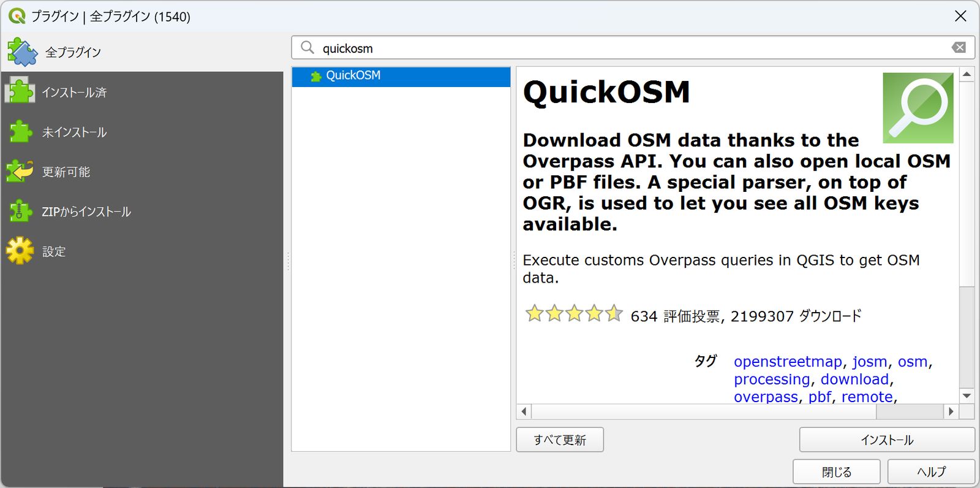Click the ヘルプ button
The height and width of the screenshot is (488, 980).
coord(931,471)
